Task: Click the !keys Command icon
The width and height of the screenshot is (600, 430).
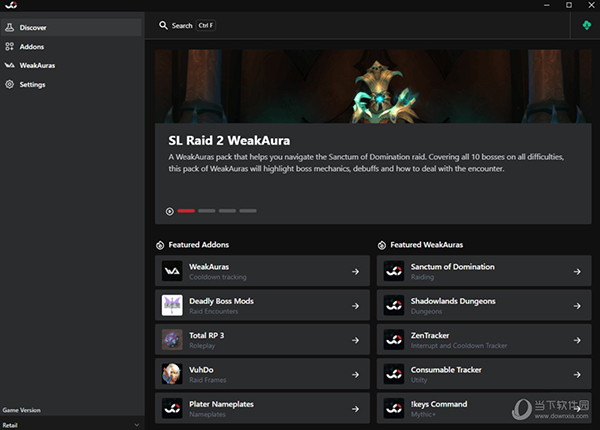Action: pos(394,408)
